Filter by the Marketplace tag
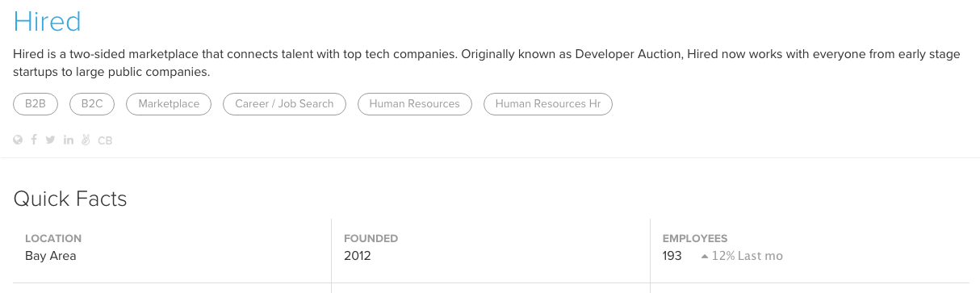Viewport: 980px width, 293px height. point(169,103)
